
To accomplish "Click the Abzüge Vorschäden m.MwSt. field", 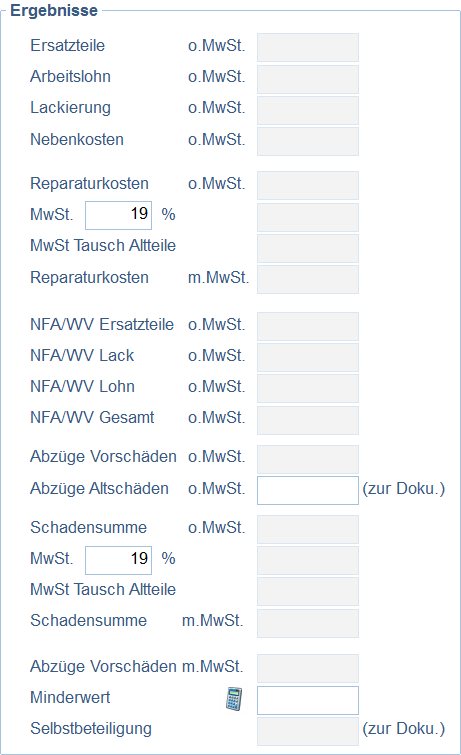I will [308, 669].
